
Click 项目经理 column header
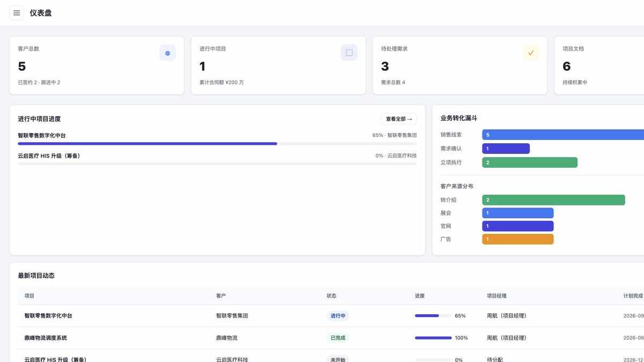pyautogui.click(x=496, y=296)
